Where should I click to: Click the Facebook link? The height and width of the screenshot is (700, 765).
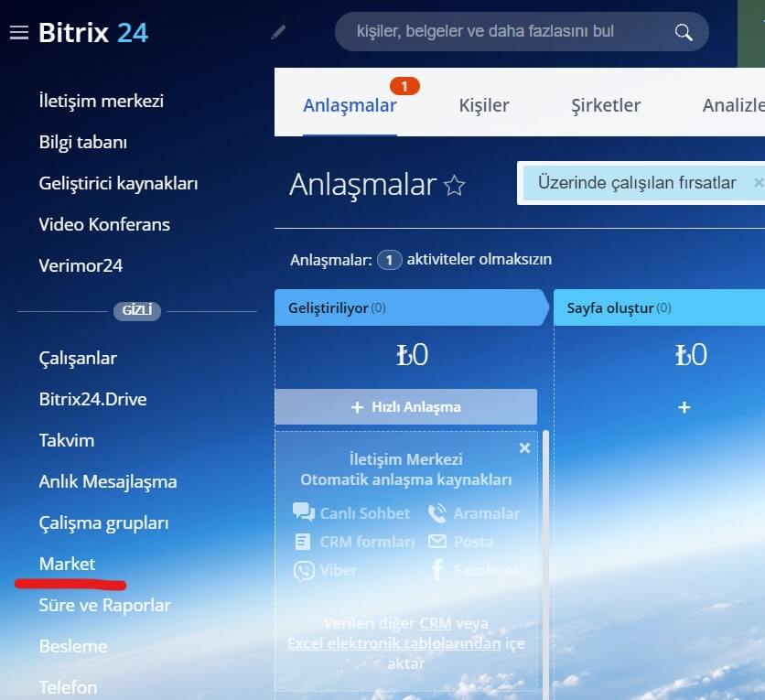[x=488, y=570]
